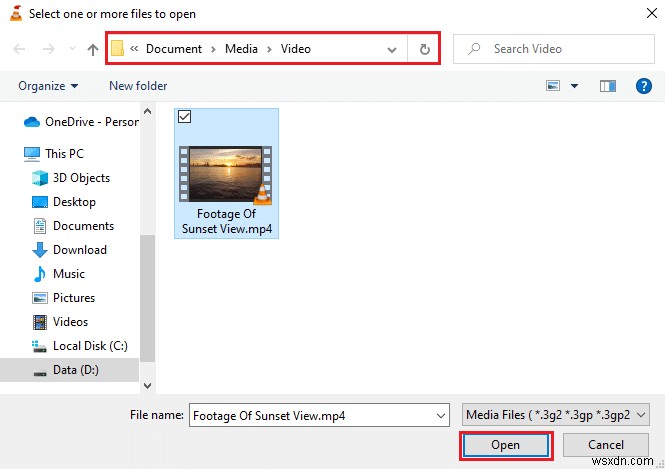Click the This PC monitor icon
Screen dimensions: 665x471
tap(32, 154)
